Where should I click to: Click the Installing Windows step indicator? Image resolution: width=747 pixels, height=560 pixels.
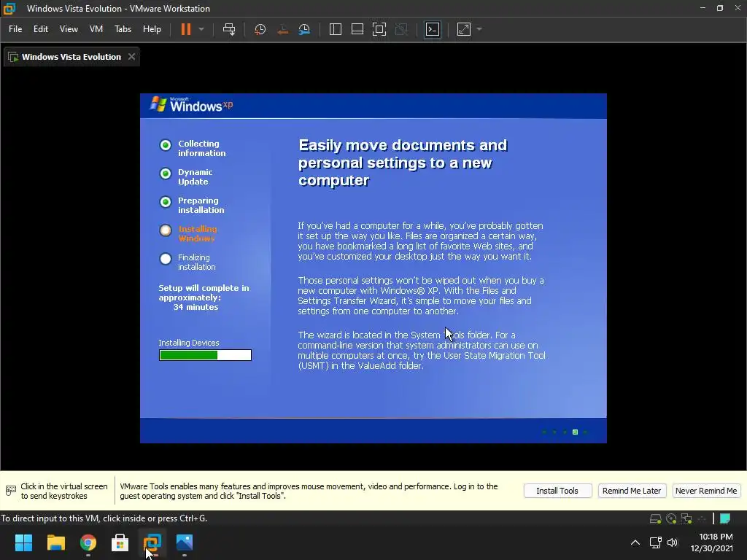point(166,230)
